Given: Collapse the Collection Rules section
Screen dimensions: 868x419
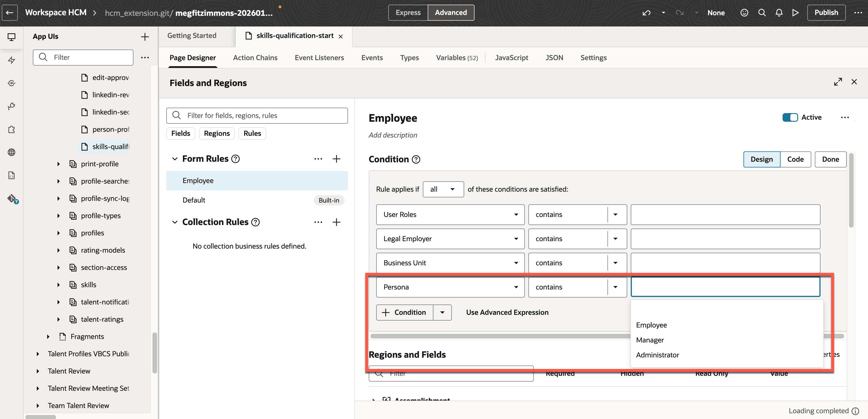Looking at the screenshot, I should coord(175,222).
